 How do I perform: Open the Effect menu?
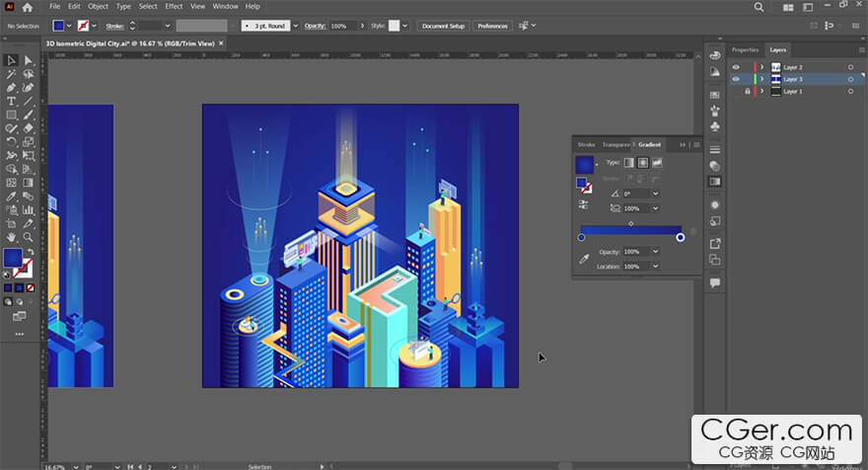[174, 7]
